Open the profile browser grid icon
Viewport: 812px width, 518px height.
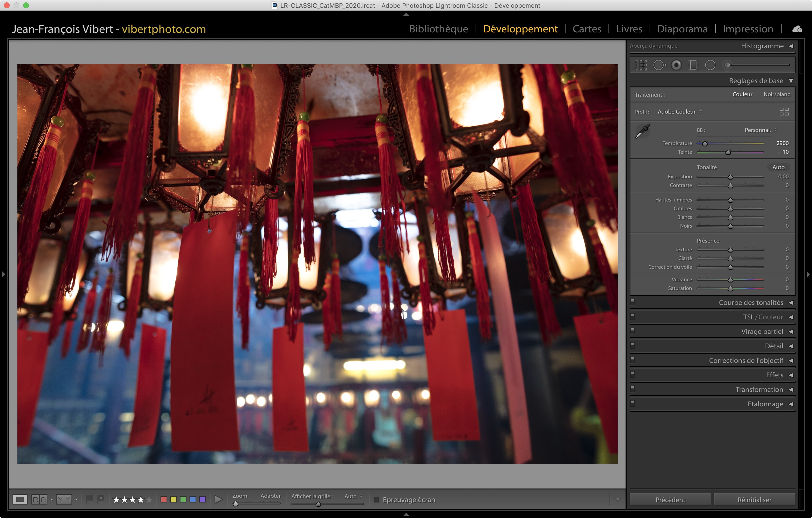(x=784, y=112)
